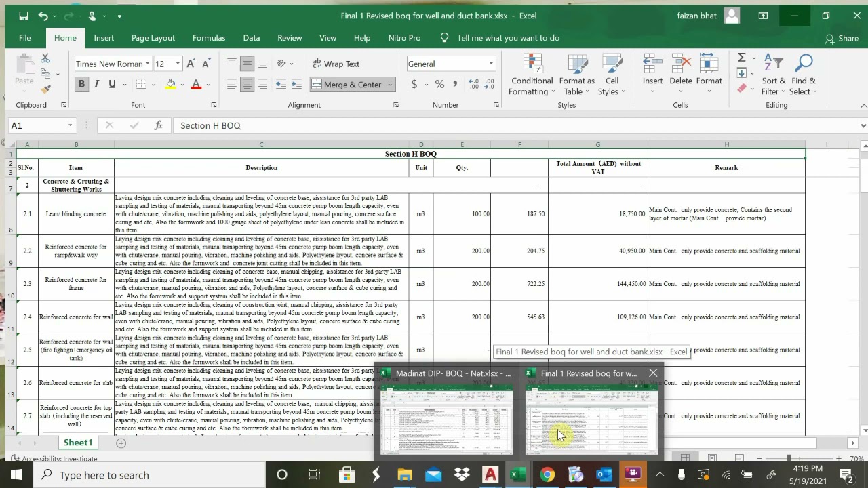This screenshot has width=868, height=488.
Task: Decrease the cell indent
Action: (x=281, y=84)
